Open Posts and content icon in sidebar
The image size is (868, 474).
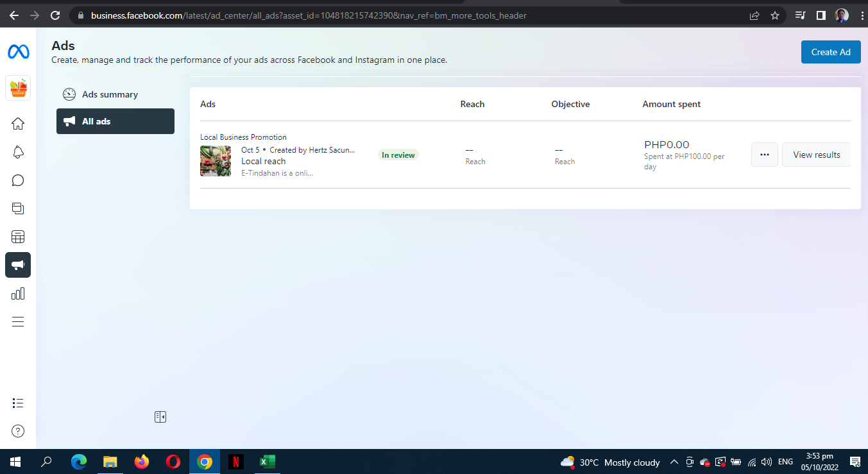18,208
